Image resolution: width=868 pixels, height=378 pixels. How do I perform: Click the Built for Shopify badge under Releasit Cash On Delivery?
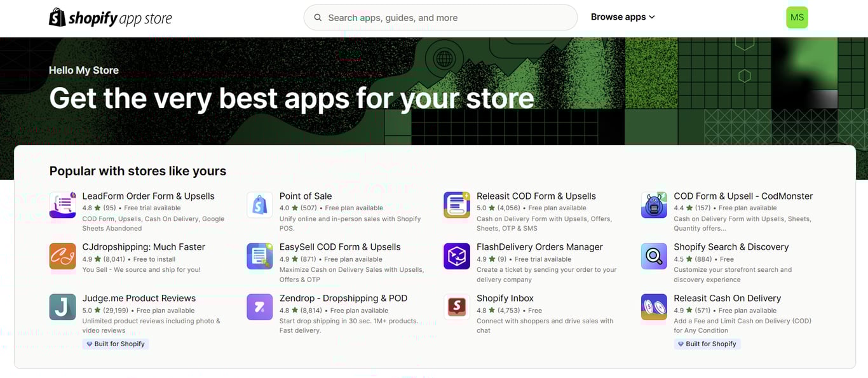(x=707, y=344)
